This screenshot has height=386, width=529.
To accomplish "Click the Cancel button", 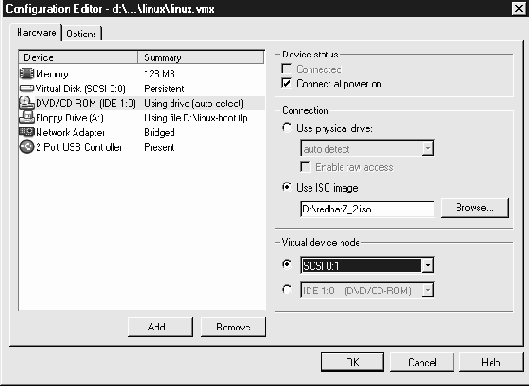I will (422, 362).
